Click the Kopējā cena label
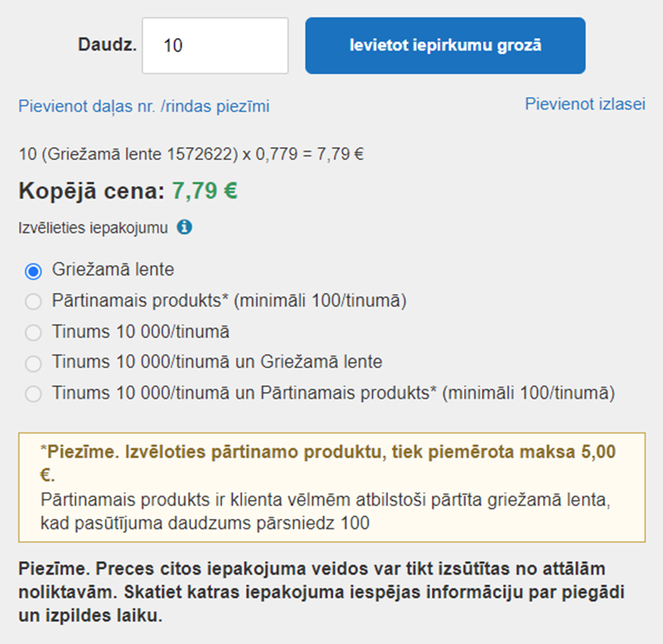Screen dimensions: 663x644 [x=92, y=191]
